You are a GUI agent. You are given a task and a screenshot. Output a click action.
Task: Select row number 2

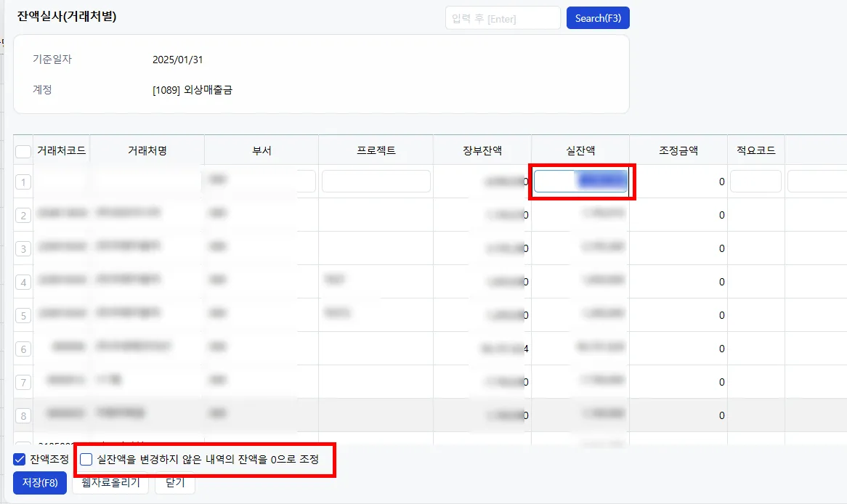(23, 216)
